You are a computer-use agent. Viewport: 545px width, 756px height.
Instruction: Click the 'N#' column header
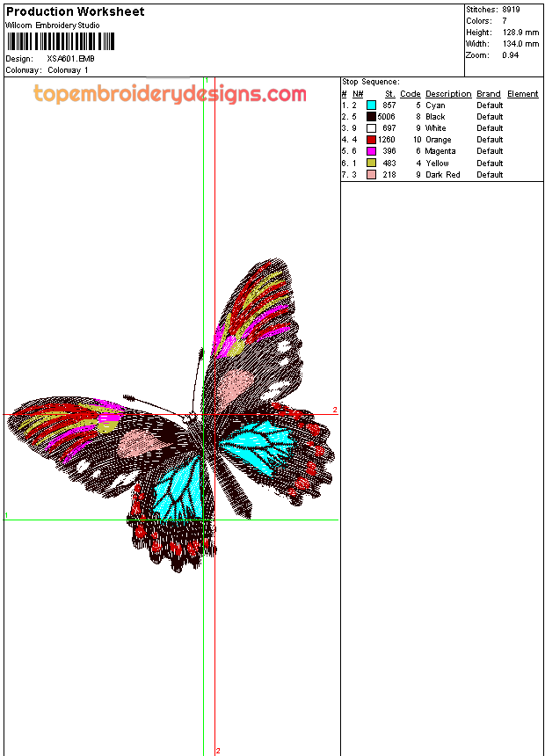click(358, 94)
